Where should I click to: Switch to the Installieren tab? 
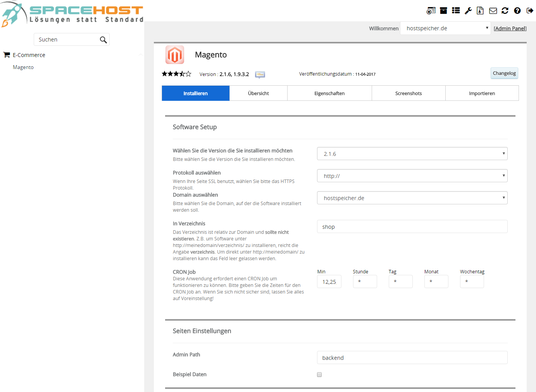pos(196,93)
